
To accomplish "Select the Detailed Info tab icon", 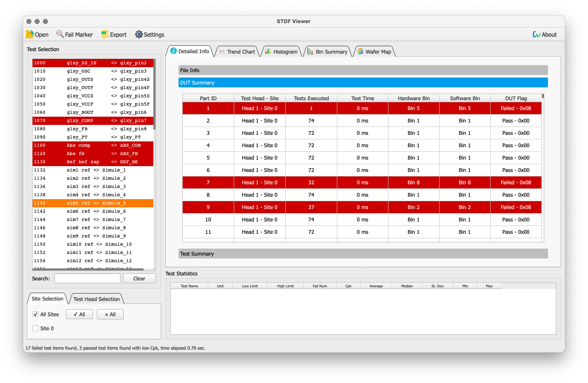I will pos(173,51).
